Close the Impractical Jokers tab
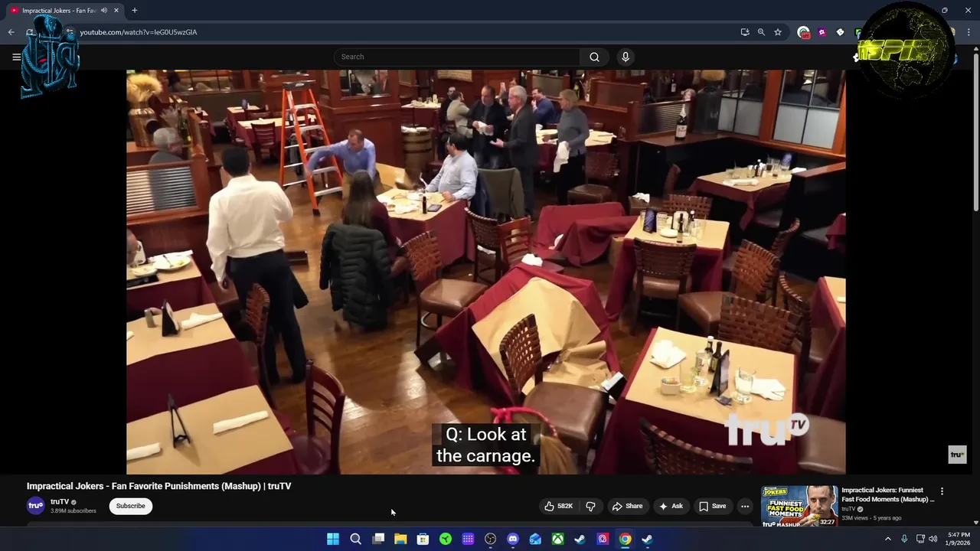Viewport: 980px width, 551px height. point(116,11)
